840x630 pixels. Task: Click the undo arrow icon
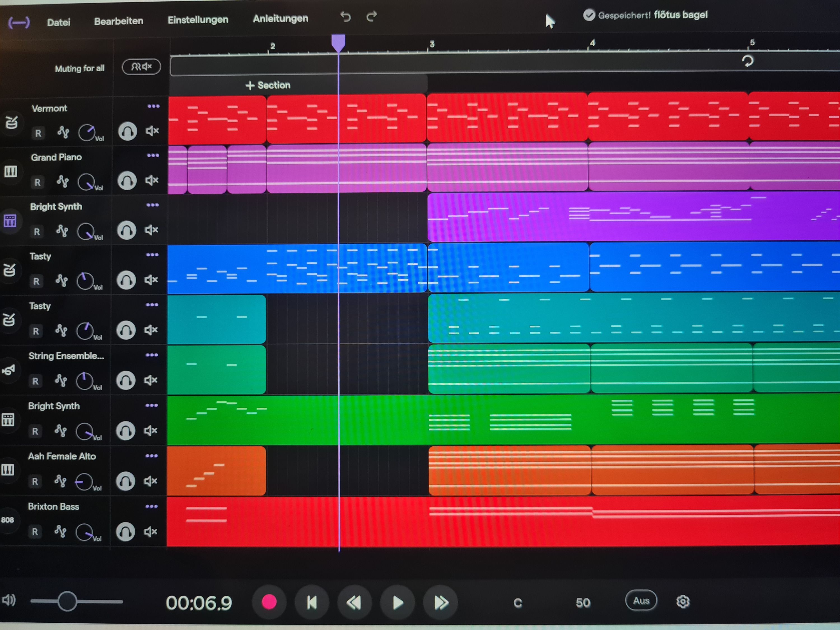click(345, 17)
